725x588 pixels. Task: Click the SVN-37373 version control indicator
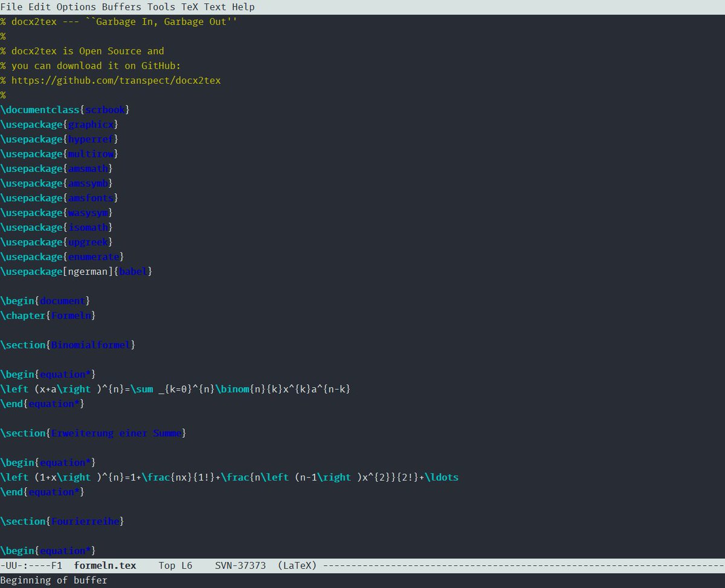click(x=241, y=566)
